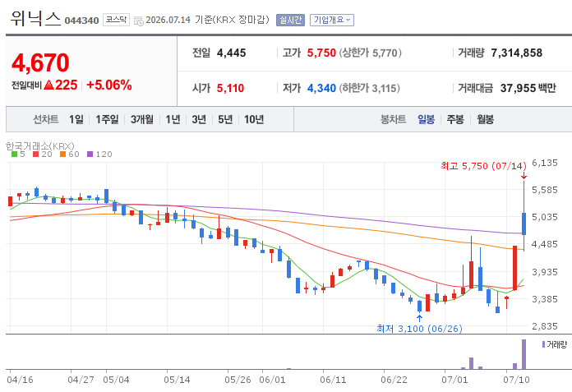The height and width of the screenshot is (392, 572).
Task: Click the 한국거래소(KRX) chart label
Action: (40, 145)
